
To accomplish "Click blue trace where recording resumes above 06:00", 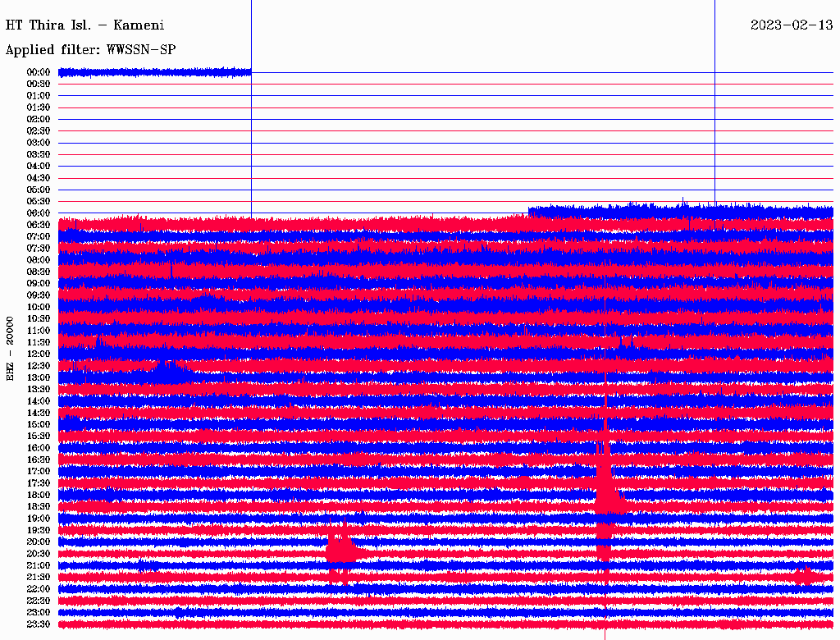I will pyautogui.click(x=681, y=211).
